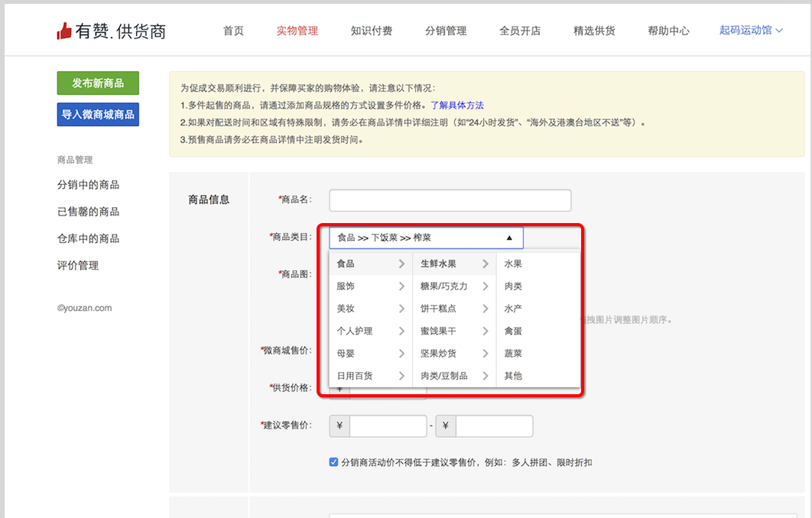Expand the 坚果炒货 subcategory chevron arrow

pyautogui.click(x=485, y=354)
